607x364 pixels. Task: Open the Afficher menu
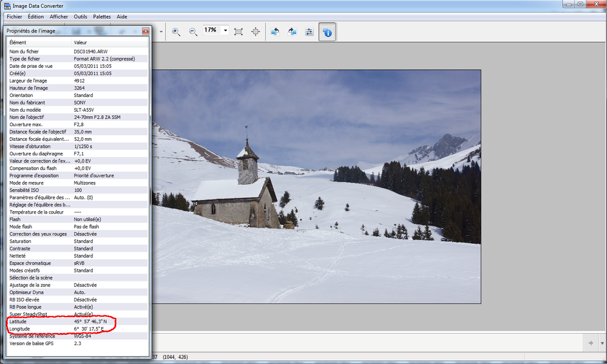[x=59, y=16]
